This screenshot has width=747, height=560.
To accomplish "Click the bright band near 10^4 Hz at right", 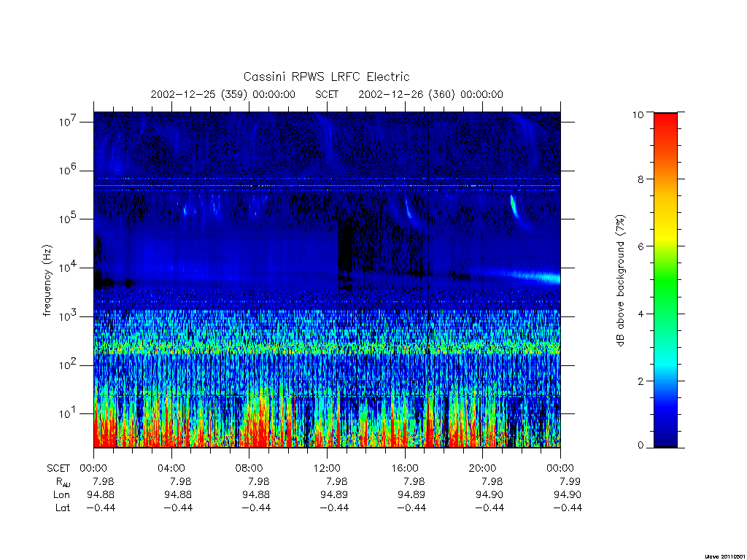I will point(533,276).
